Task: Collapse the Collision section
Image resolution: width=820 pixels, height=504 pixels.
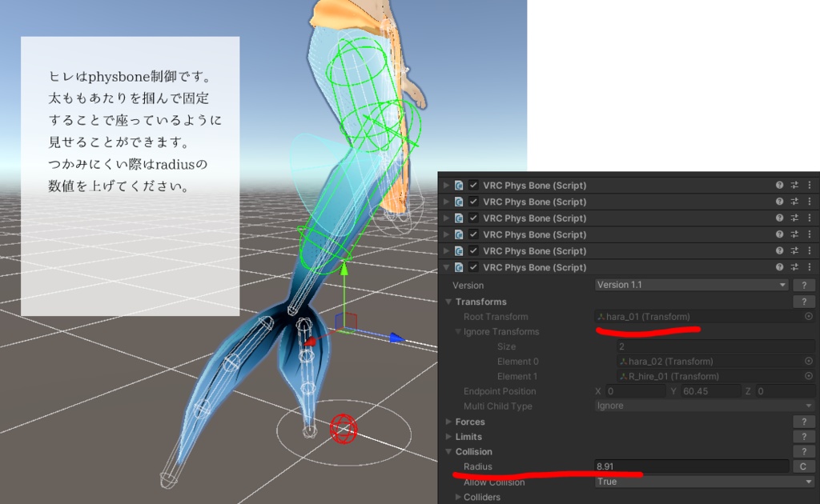Action: click(x=448, y=452)
